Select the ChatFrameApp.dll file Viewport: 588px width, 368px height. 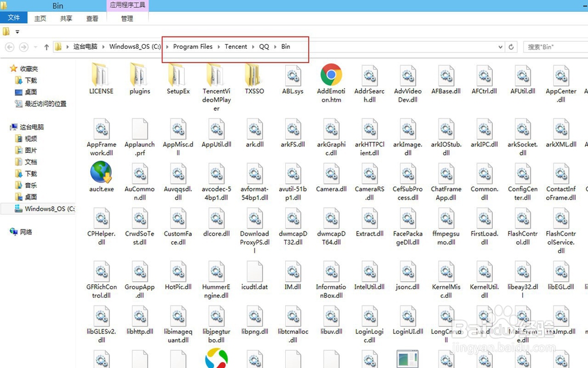coord(446,181)
